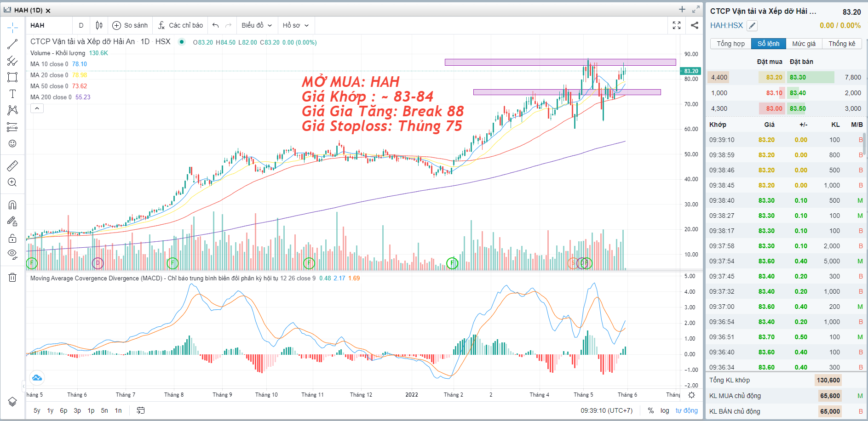Toggle the log scale option

pyautogui.click(x=665, y=410)
